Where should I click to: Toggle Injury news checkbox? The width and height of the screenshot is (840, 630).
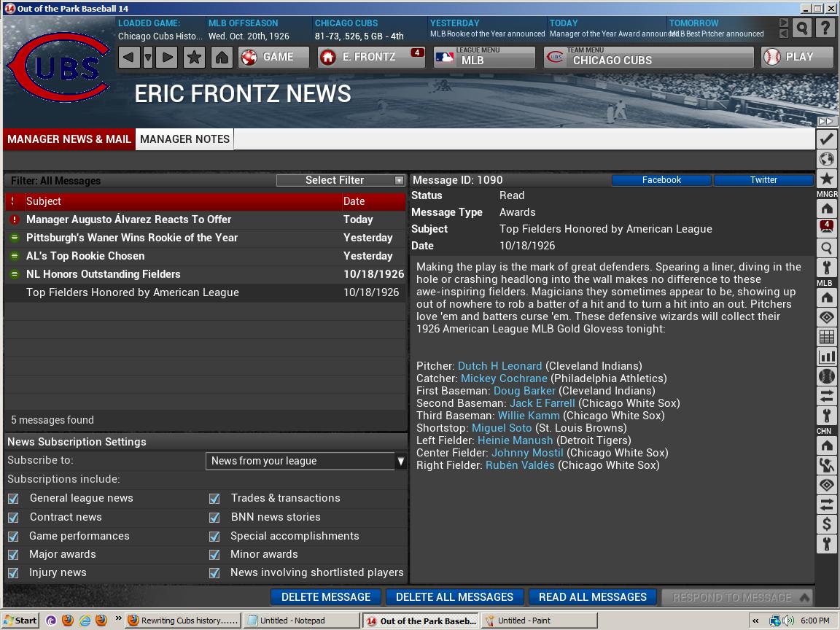tap(13, 572)
